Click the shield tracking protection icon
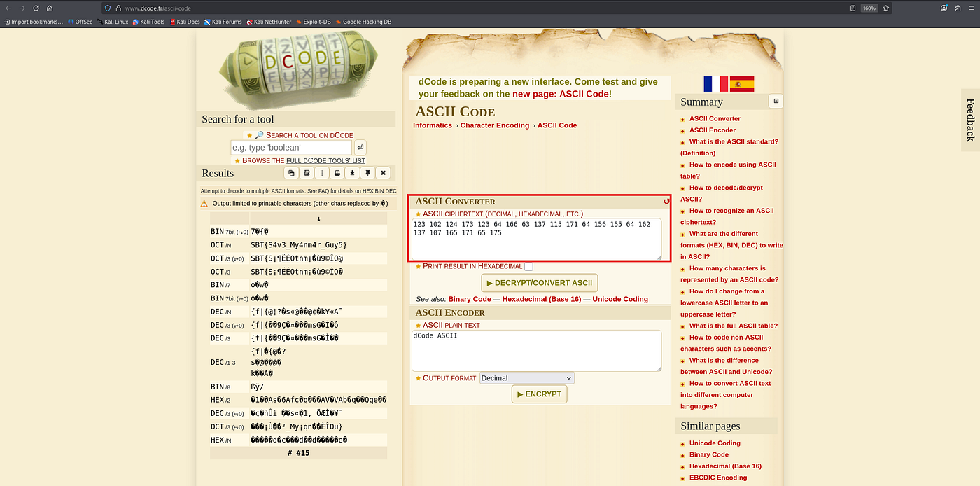 pyautogui.click(x=107, y=8)
